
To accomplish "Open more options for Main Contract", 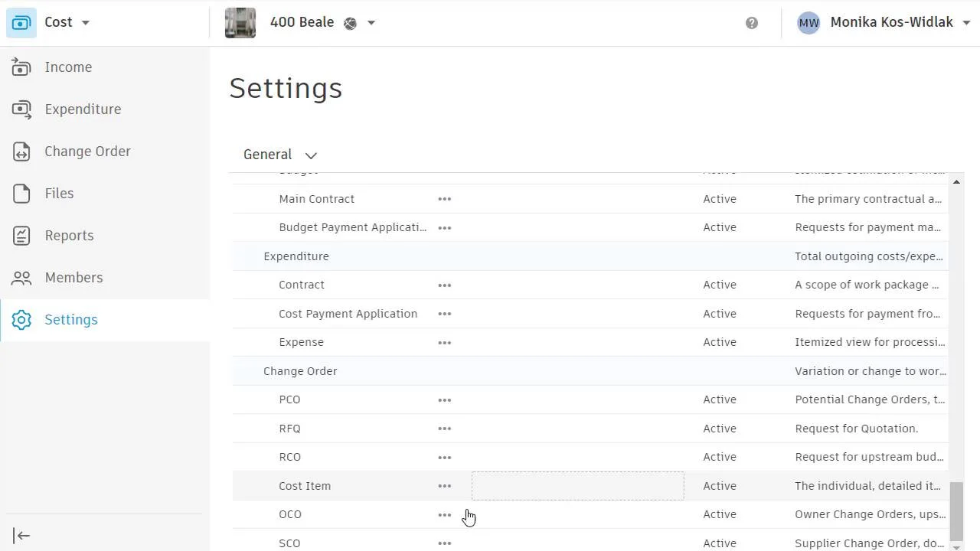I will 444,199.
